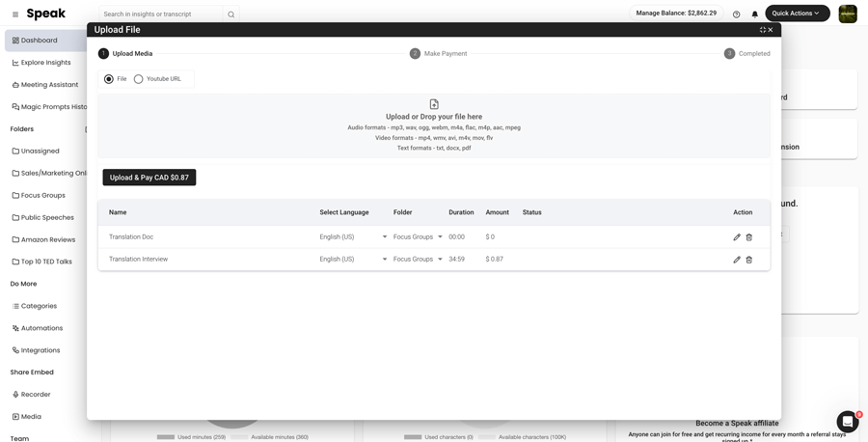The width and height of the screenshot is (868, 442).
Task: Toggle the hamburger menu icon
Action: (x=15, y=14)
